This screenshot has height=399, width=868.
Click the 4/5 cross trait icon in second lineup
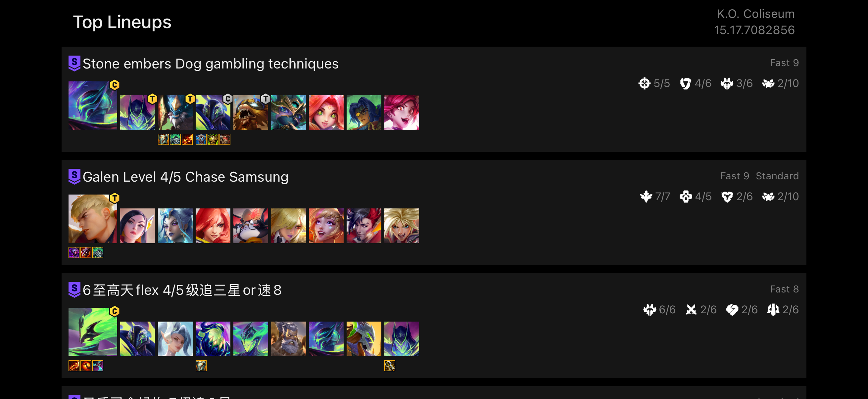[x=686, y=197]
